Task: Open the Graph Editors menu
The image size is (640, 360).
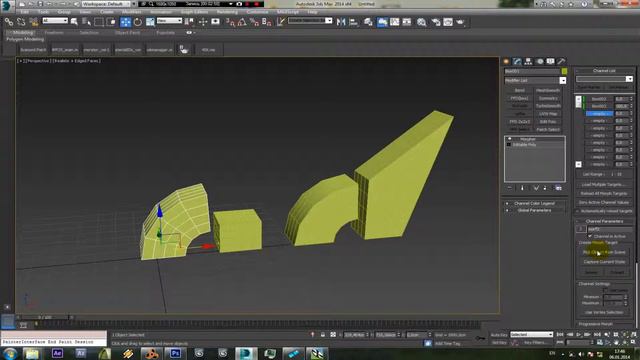Action: 194,12
